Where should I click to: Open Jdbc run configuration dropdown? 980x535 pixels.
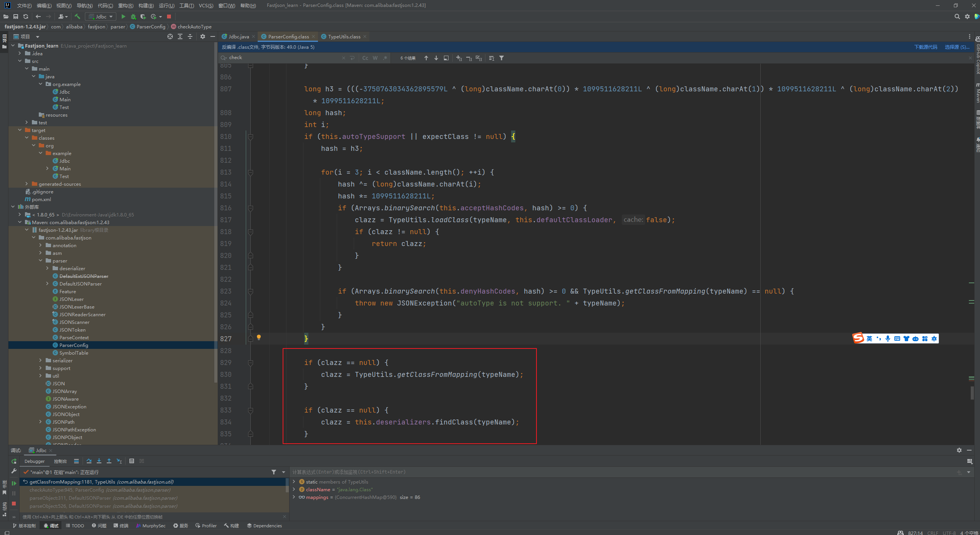[101, 17]
